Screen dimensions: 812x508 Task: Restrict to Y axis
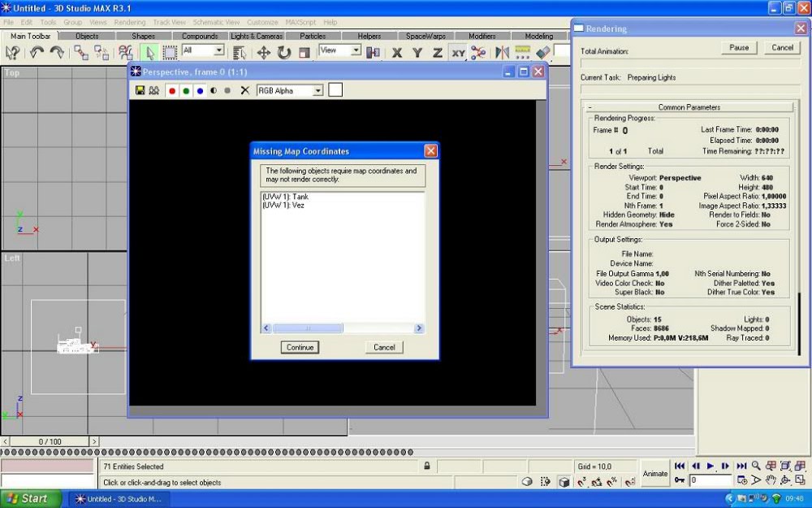(417, 52)
